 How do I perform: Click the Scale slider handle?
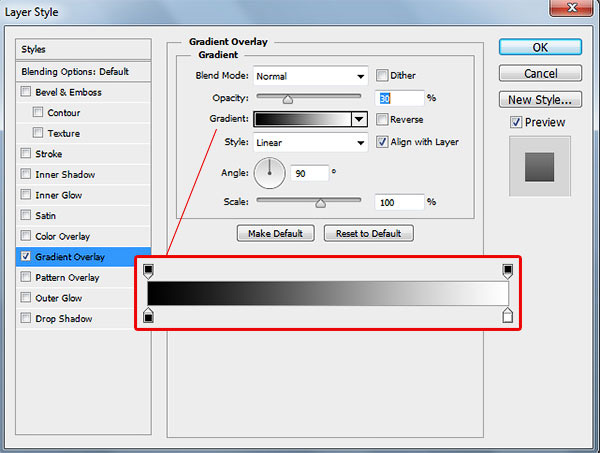[x=321, y=203]
